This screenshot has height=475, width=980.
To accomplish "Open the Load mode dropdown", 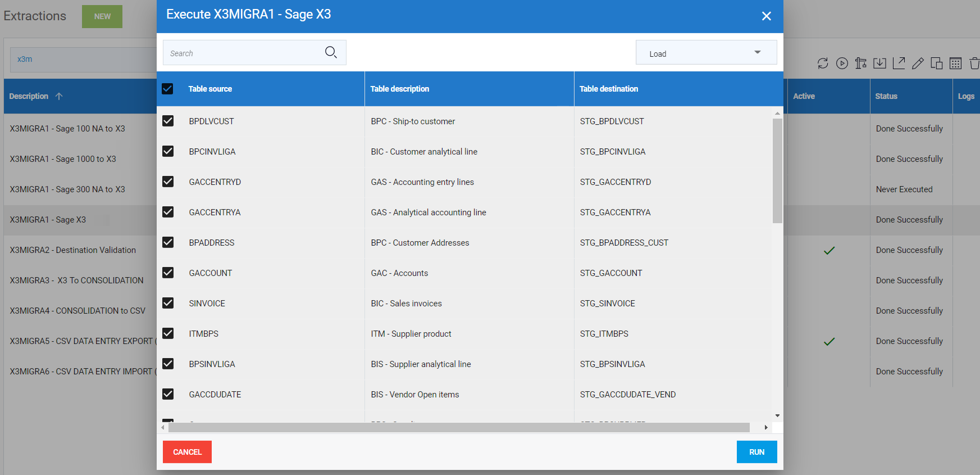I will [x=706, y=53].
